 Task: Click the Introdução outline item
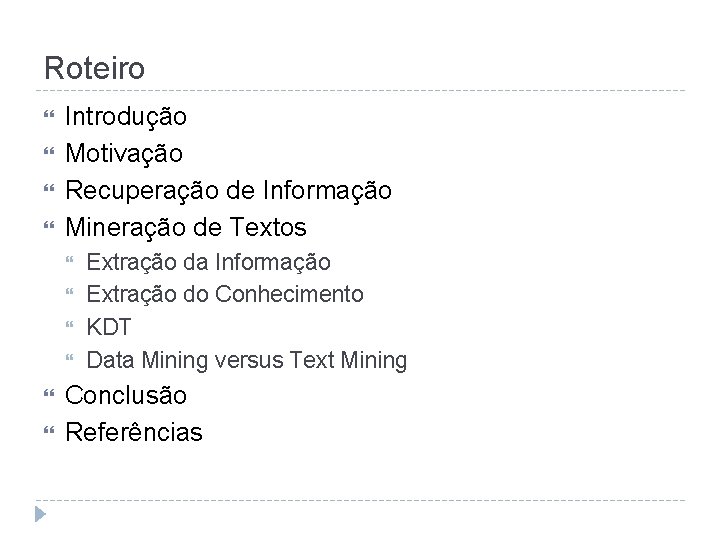click(x=125, y=117)
